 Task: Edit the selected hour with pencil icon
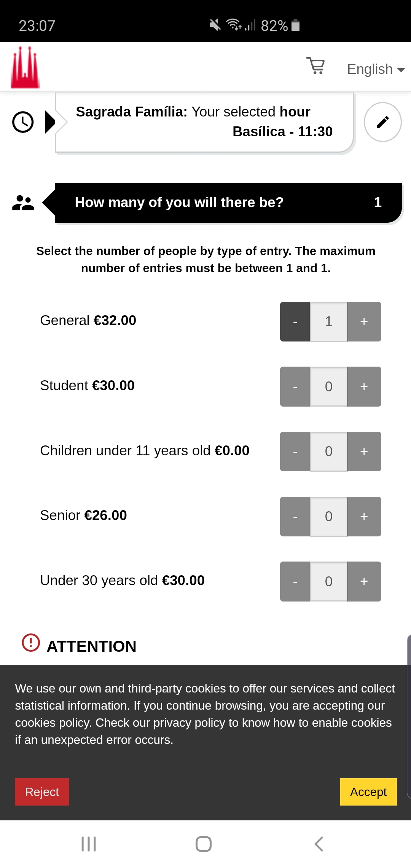click(x=382, y=122)
